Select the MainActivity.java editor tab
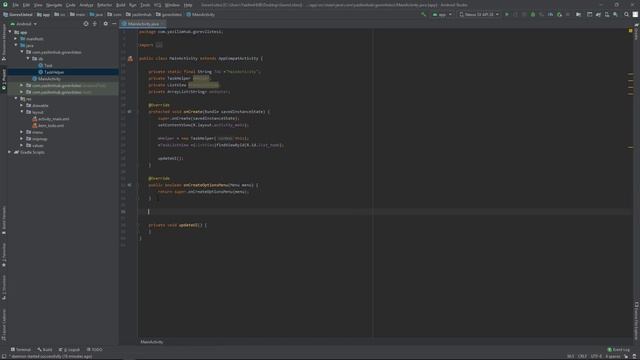This screenshot has height=360, width=640. point(143,24)
